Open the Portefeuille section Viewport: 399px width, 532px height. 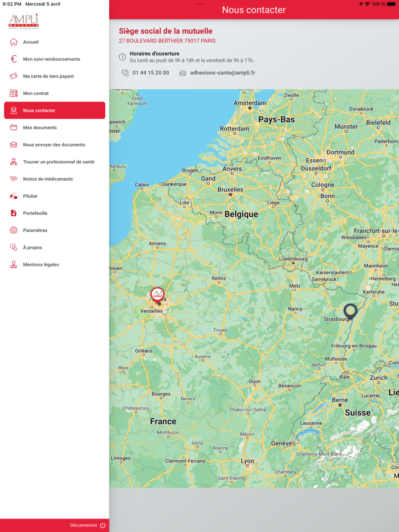tap(55, 213)
